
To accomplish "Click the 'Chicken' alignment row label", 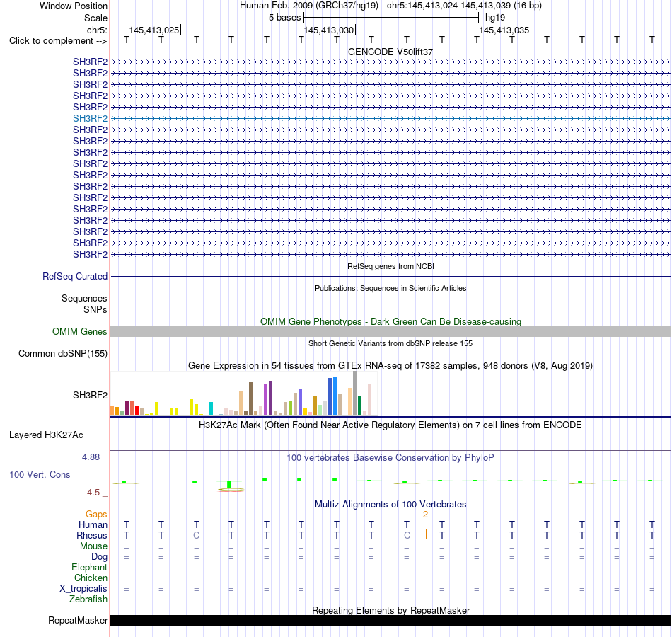I will [x=91, y=578].
